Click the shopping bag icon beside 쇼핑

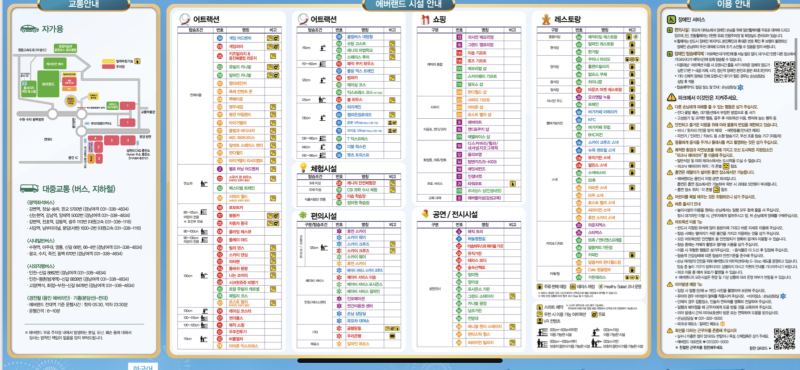(x=425, y=19)
